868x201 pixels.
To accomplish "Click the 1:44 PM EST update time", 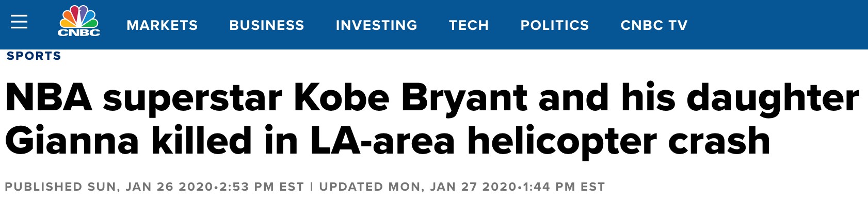I will [x=564, y=187].
